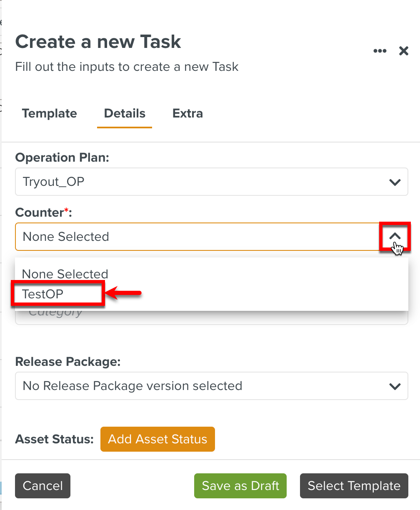Click the Counter field showing None Selected
Screen dimensions: 420x510
point(196,237)
